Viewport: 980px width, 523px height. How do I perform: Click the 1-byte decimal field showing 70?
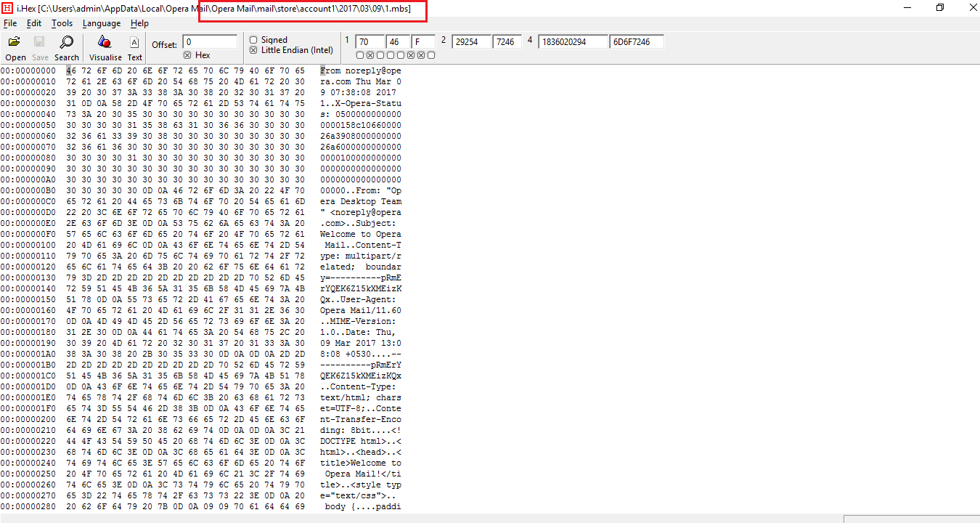pyautogui.click(x=369, y=42)
